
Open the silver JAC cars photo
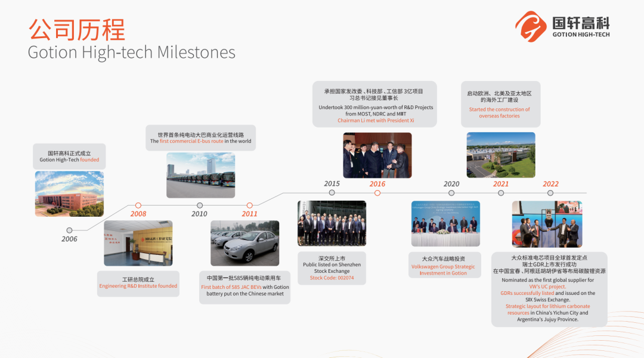(x=245, y=243)
